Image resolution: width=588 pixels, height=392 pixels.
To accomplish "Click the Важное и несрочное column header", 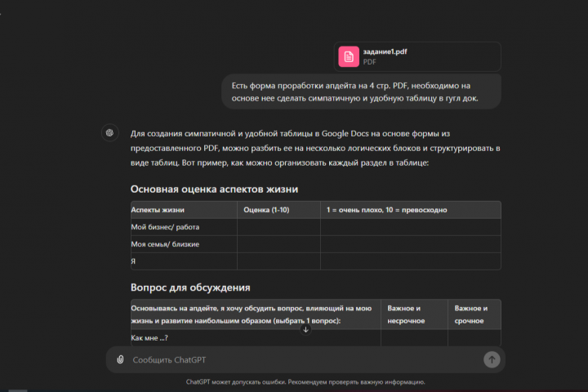I will (x=414, y=314).
